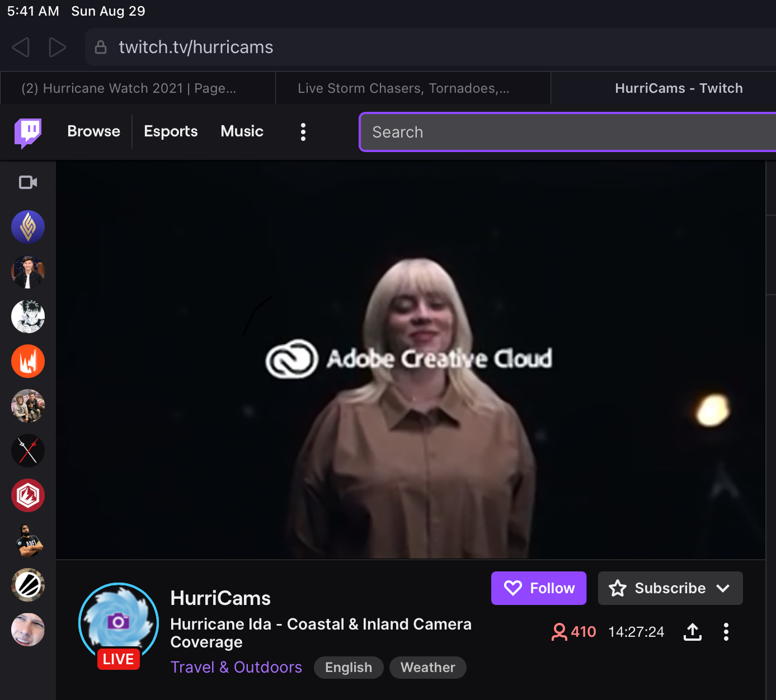The image size is (776, 700).
Task: Share the stream with the upload arrow icon
Action: pyautogui.click(x=693, y=632)
